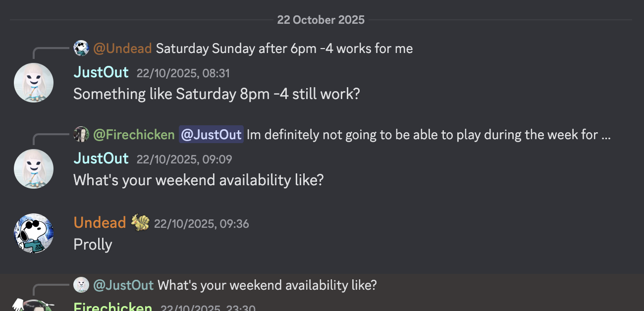
Task: Click Undead's small avatar in the reply preview
Action: coord(81,48)
